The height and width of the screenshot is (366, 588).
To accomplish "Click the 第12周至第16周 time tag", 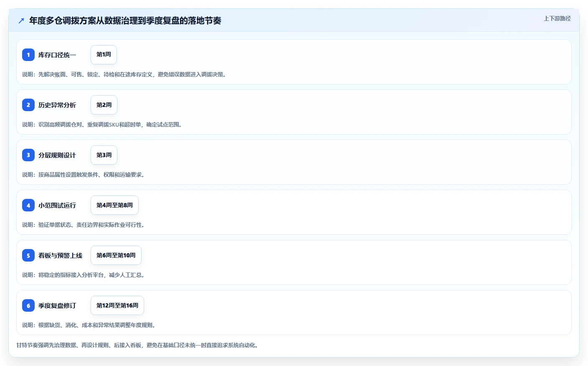I will 117,305.
